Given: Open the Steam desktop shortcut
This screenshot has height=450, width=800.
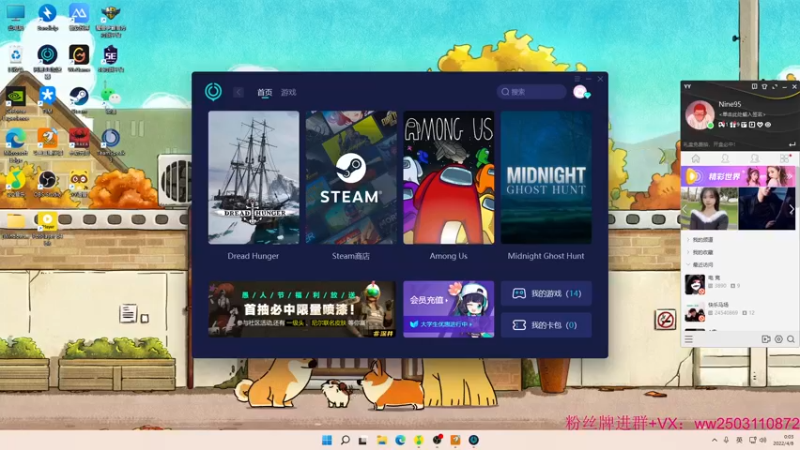Looking at the screenshot, I should pyautogui.click(x=79, y=99).
